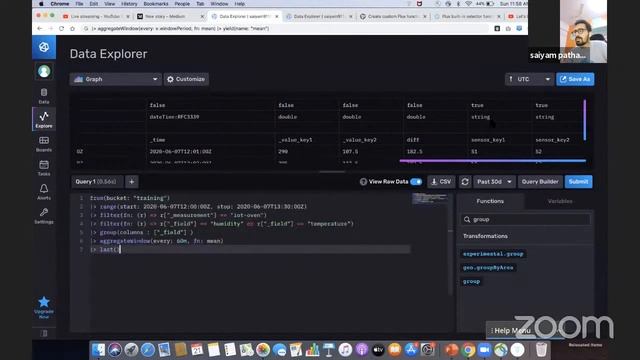Click the Chrome address bar
This screenshot has height=360, width=640.
point(286,29)
